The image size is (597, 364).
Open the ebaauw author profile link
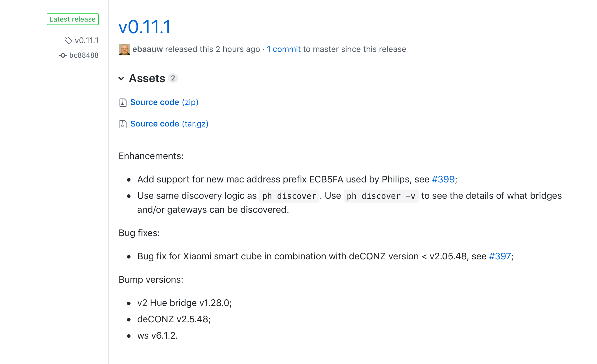[148, 49]
